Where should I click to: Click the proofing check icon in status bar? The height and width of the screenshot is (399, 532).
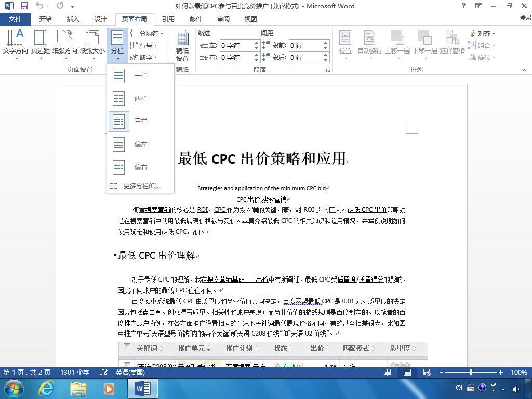click(x=103, y=372)
